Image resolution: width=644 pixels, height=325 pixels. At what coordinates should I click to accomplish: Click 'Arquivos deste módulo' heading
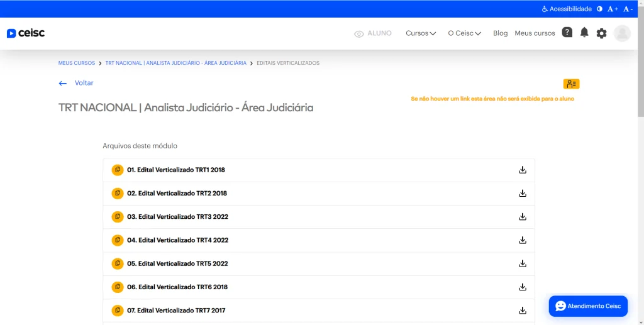pyautogui.click(x=140, y=146)
